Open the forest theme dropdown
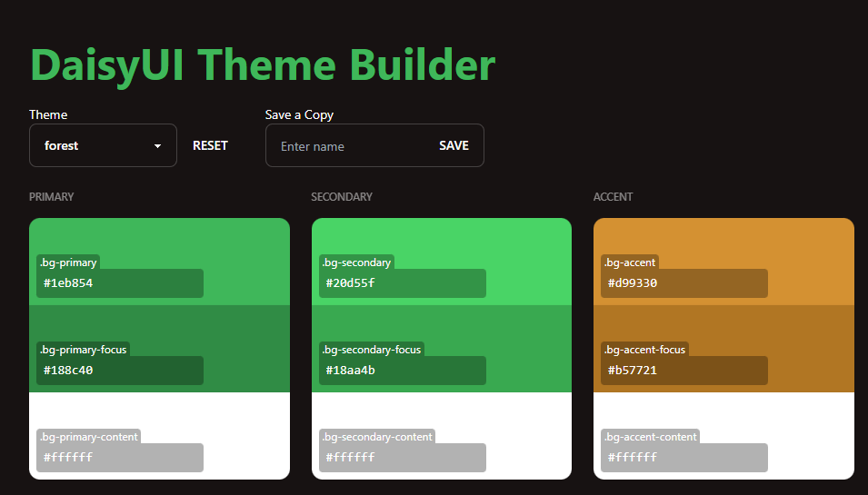This screenshot has height=495, width=868. pos(103,145)
